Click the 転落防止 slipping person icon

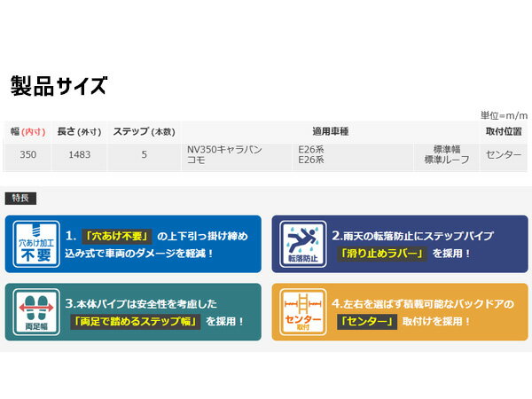[x=303, y=243]
